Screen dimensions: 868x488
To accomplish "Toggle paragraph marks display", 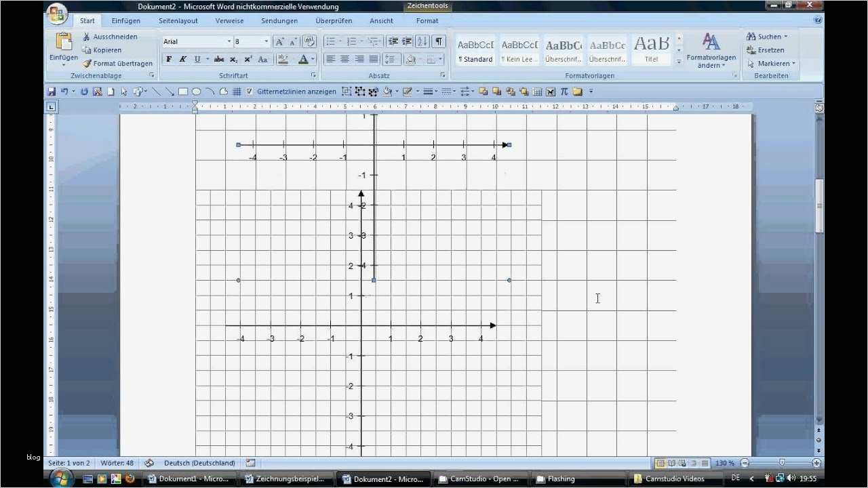I will pos(439,41).
